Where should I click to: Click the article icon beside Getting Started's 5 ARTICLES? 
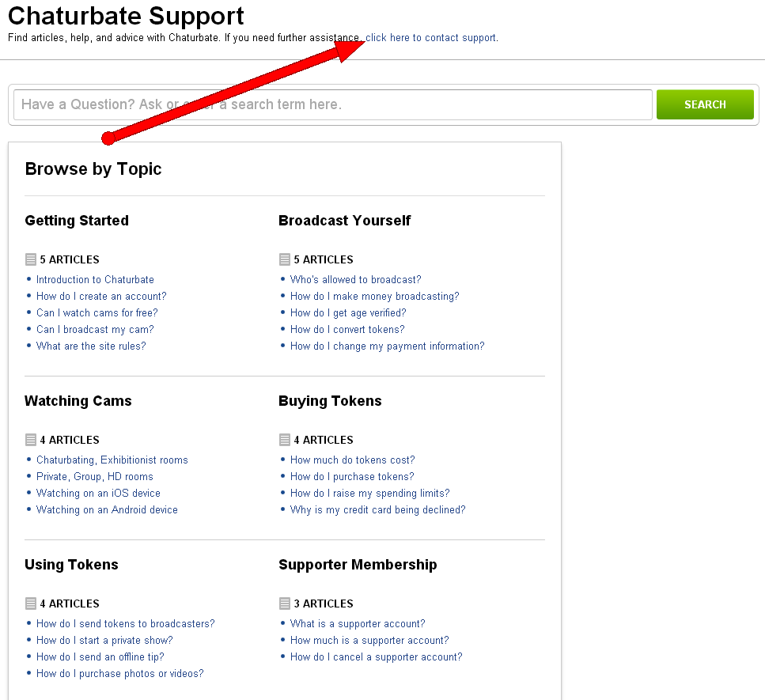(x=31, y=259)
